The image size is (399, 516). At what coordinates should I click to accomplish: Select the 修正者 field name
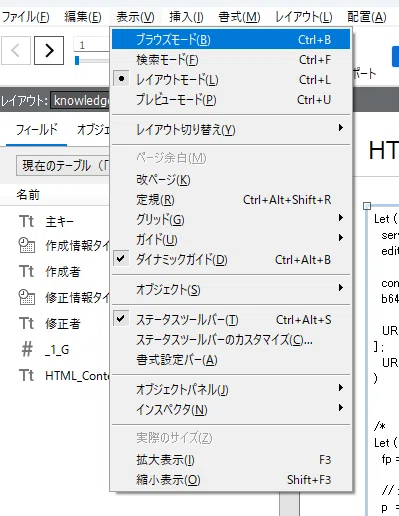(63, 324)
